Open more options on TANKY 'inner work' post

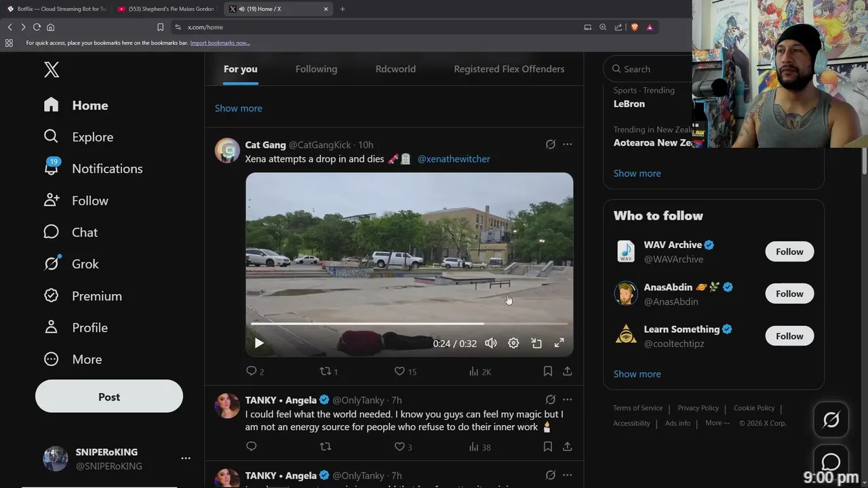coord(568,400)
